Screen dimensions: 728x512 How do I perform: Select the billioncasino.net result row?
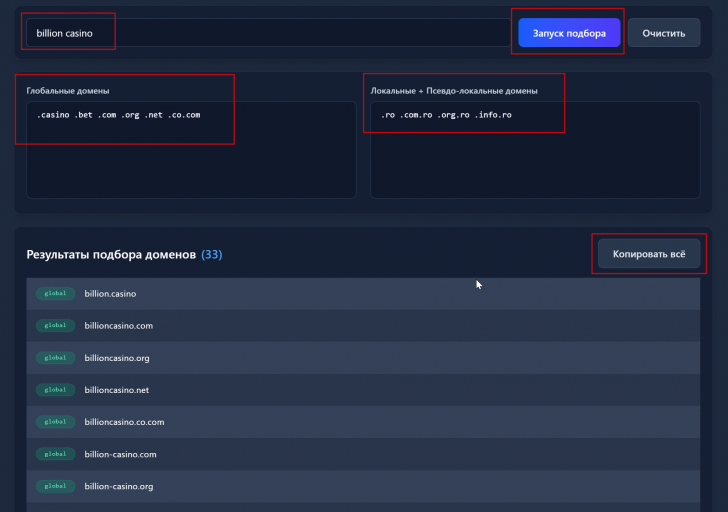click(x=363, y=390)
